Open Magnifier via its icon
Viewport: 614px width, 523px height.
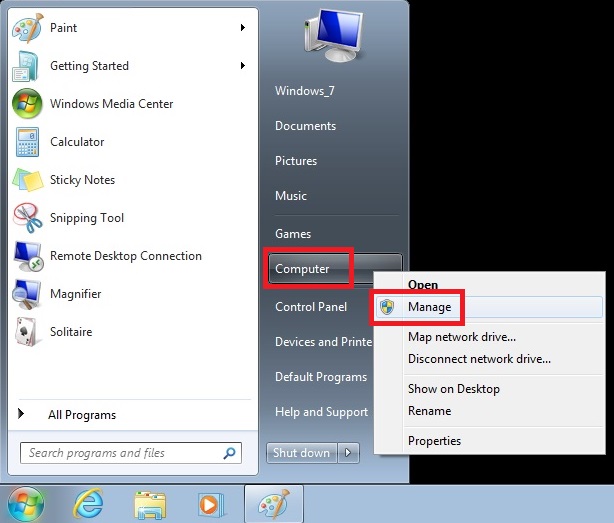pyautogui.click(x=26, y=294)
